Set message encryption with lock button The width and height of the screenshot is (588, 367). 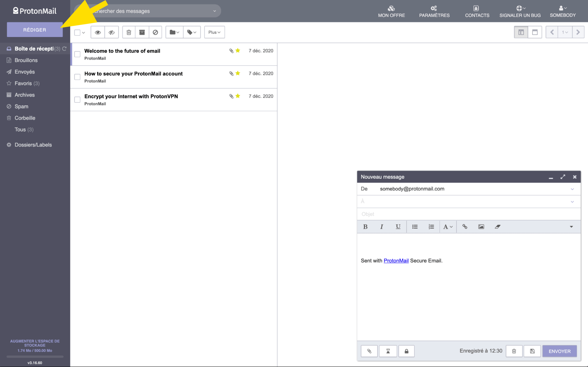tap(406, 351)
